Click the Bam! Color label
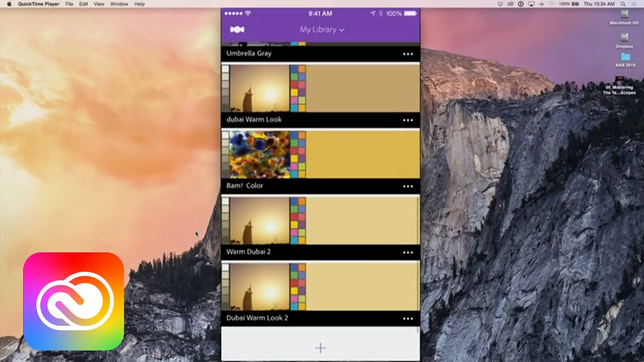644x362 pixels. [x=245, y=186]
